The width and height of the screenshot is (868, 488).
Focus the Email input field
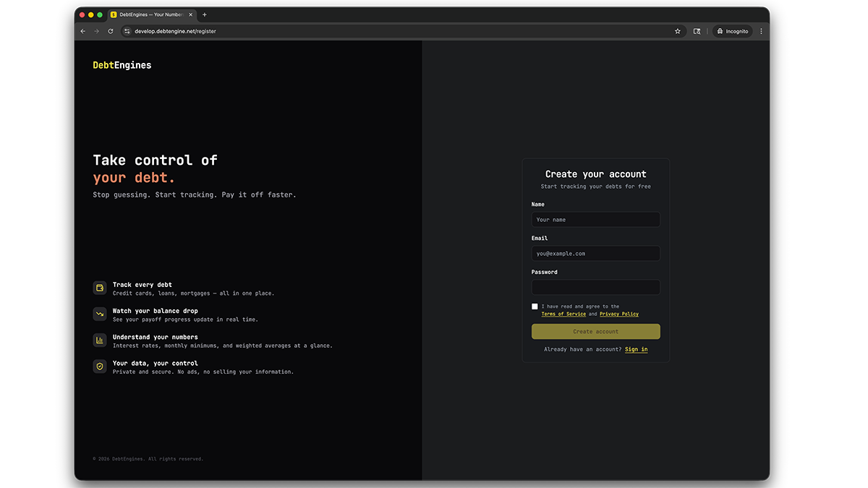pyautogui.click(x=595, y=253)
